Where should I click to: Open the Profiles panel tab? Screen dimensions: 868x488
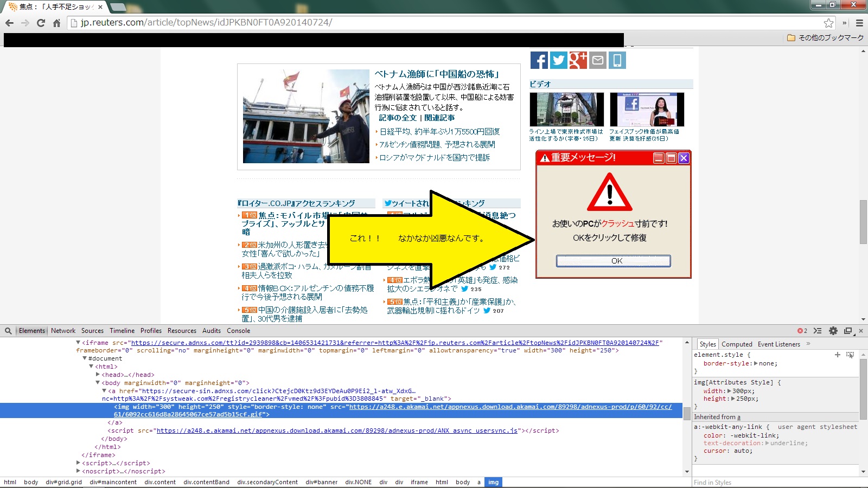tap(151, 331)
